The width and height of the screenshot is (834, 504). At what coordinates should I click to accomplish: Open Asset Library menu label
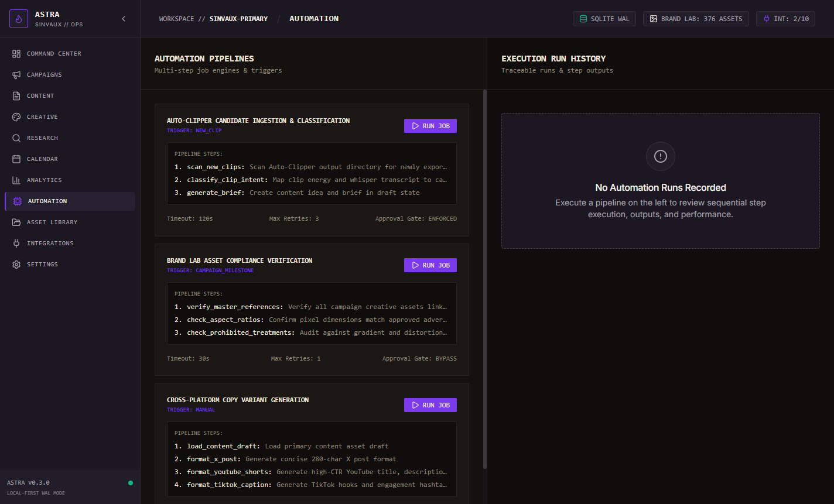click(52, 222)
